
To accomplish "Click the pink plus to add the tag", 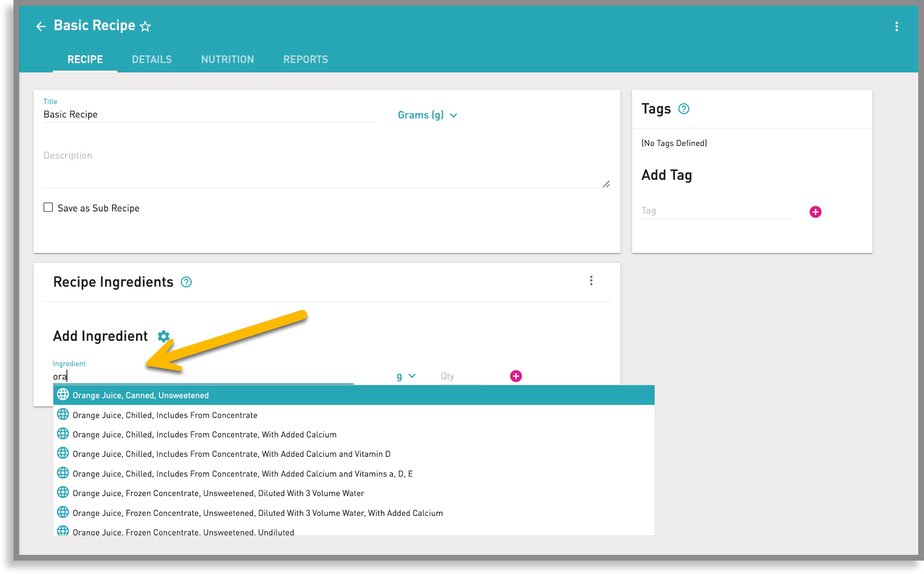I will [815, 211].
